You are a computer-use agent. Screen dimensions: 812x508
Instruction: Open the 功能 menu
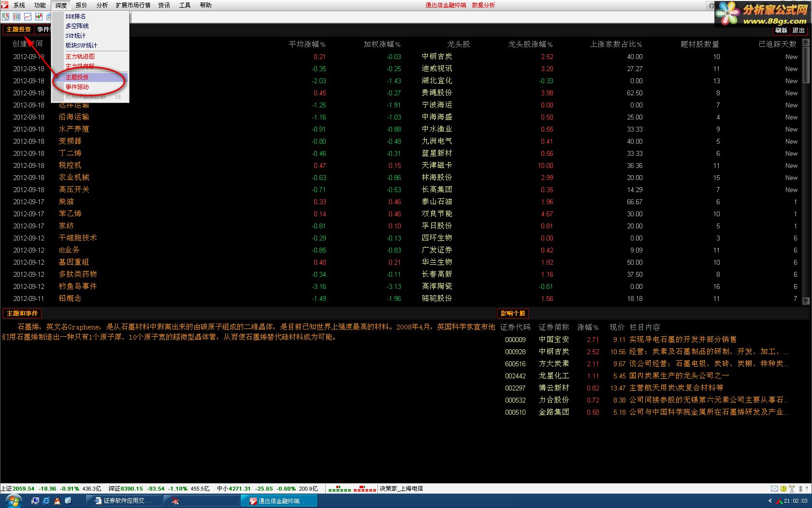(x=40, y=5)
